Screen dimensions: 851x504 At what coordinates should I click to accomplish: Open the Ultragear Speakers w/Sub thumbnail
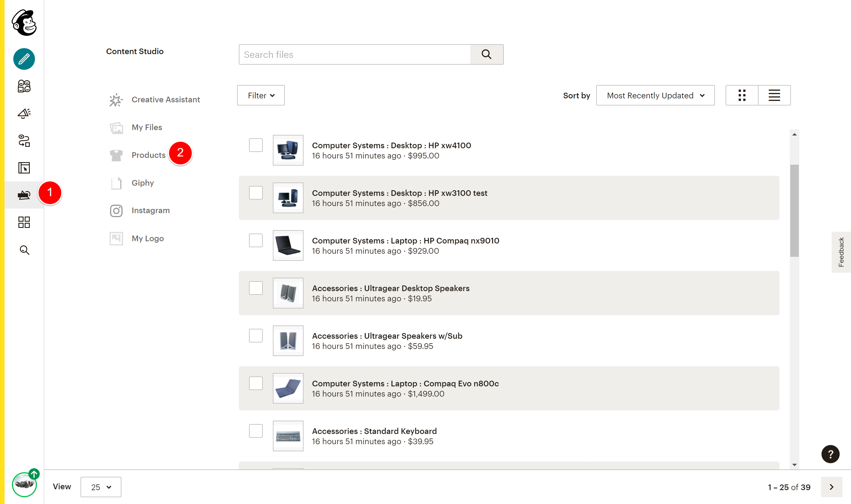coord(288,341)
